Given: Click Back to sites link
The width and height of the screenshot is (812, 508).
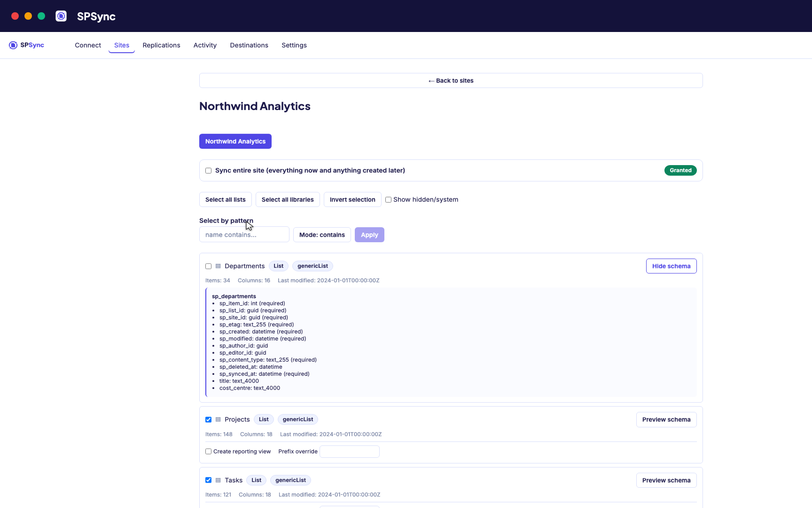Looking at the screenshot, I should (451, 80).
